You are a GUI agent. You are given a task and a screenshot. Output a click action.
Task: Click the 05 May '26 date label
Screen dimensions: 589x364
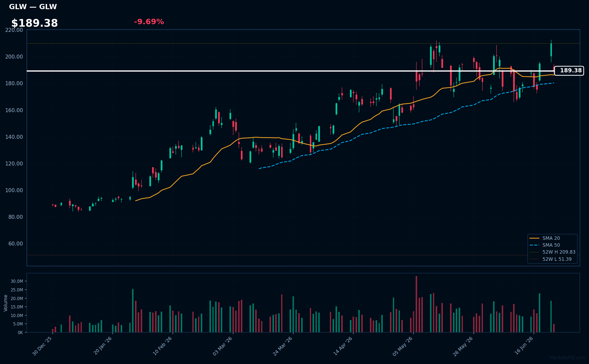(403, 346)
